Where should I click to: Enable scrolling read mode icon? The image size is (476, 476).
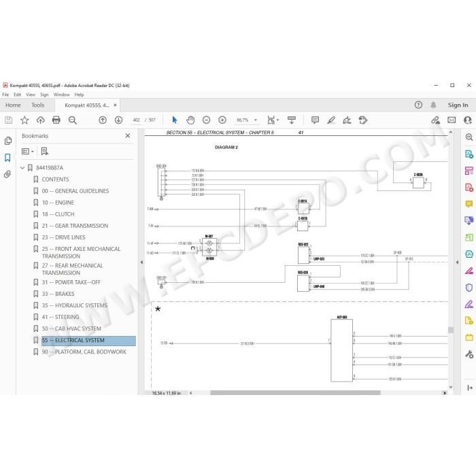point(292,120)
